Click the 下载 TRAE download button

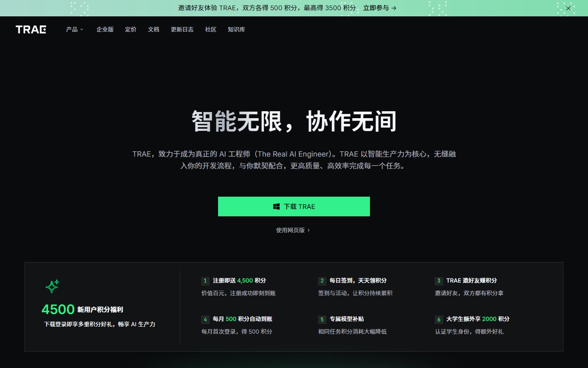[x=294, y=206]
